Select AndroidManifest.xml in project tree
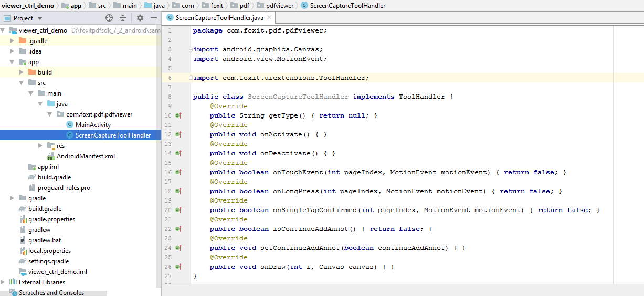Screen dimensions: 644x296 86,156
